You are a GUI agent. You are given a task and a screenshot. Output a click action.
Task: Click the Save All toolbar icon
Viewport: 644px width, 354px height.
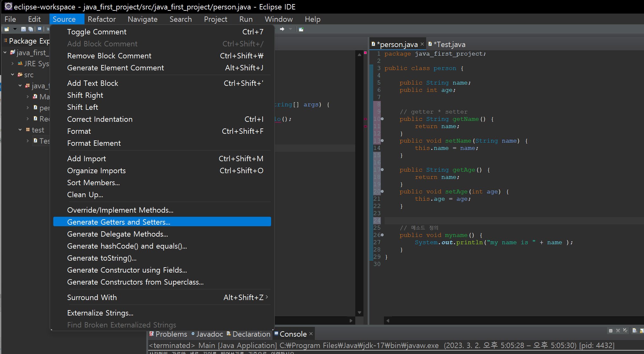click(31, 29)
